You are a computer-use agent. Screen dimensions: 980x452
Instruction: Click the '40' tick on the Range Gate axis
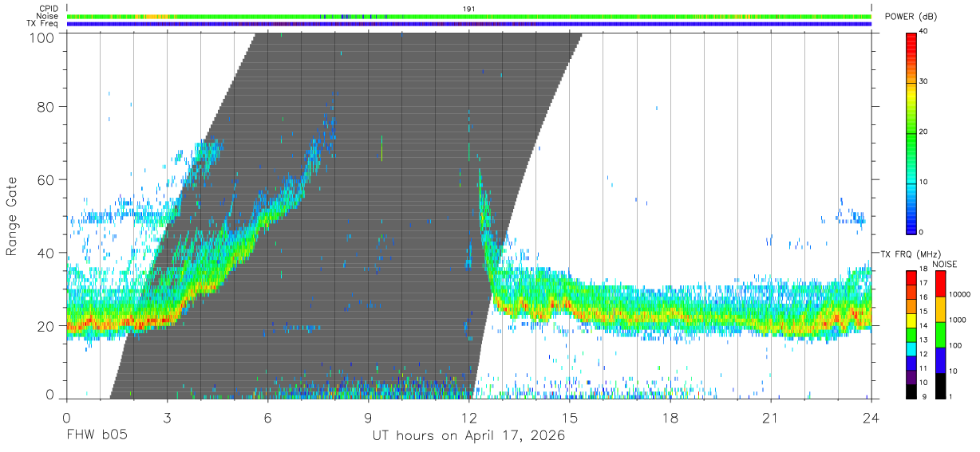coord(46,253)
